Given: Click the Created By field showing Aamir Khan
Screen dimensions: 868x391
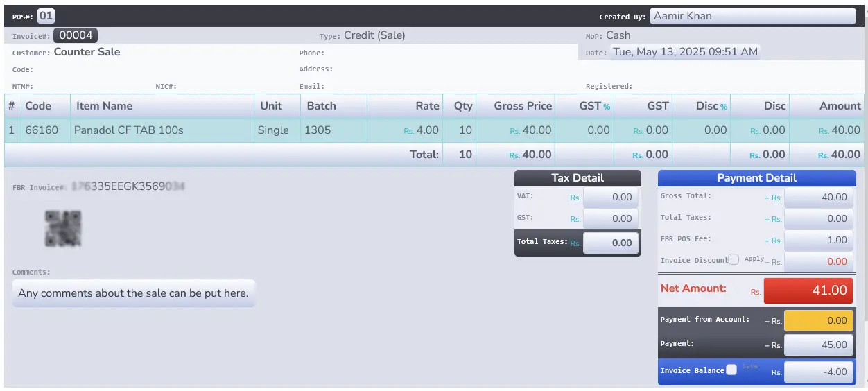Looking at the screenshot, I should click(753, 16).
